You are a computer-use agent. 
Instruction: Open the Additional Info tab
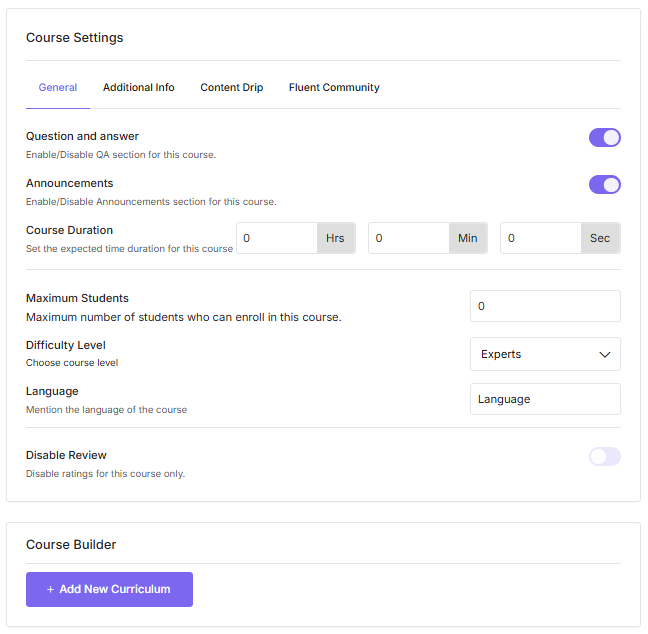[138, 88]
